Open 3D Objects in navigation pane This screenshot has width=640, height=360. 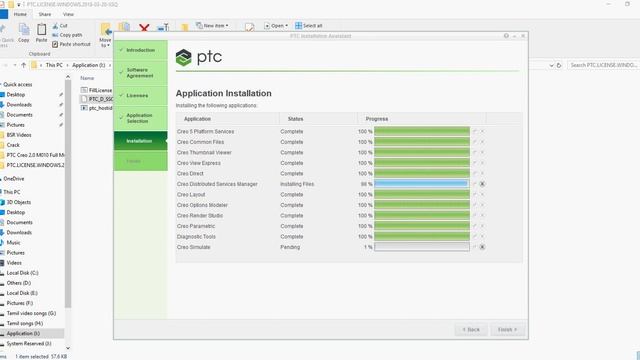[19, 202]
